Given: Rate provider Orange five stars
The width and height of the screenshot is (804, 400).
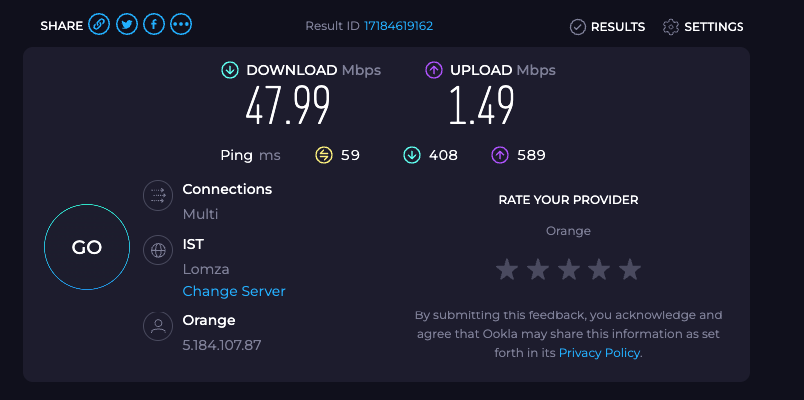Looking at the screenshot, I should [630, 270].
